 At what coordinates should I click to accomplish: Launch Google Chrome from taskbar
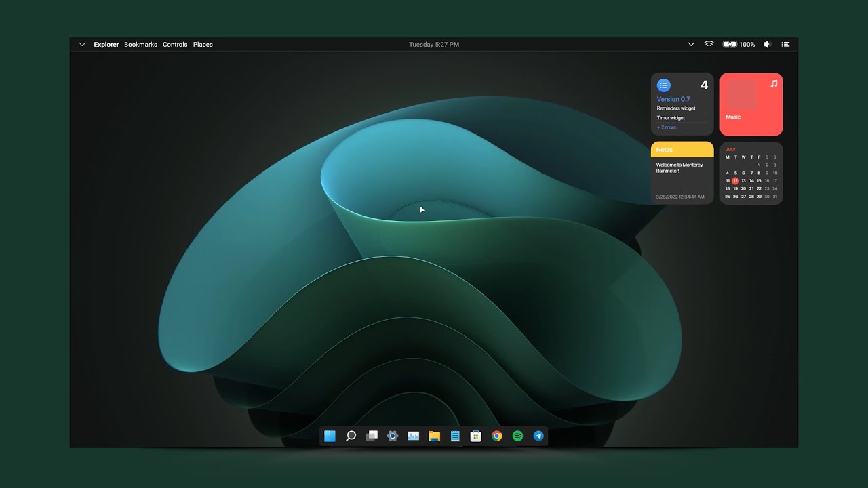[x=497, y=436]
